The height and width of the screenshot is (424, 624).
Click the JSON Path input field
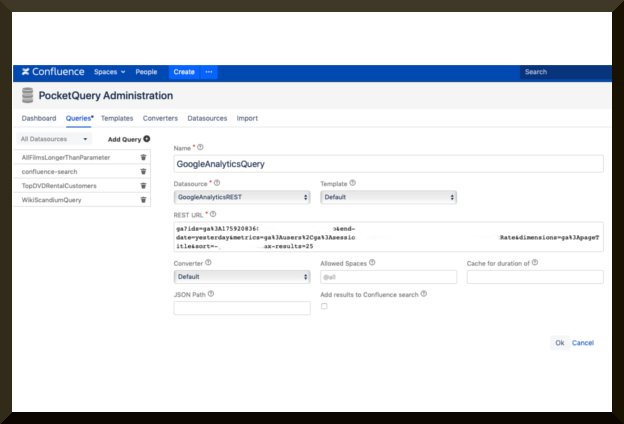click(242, 308)
